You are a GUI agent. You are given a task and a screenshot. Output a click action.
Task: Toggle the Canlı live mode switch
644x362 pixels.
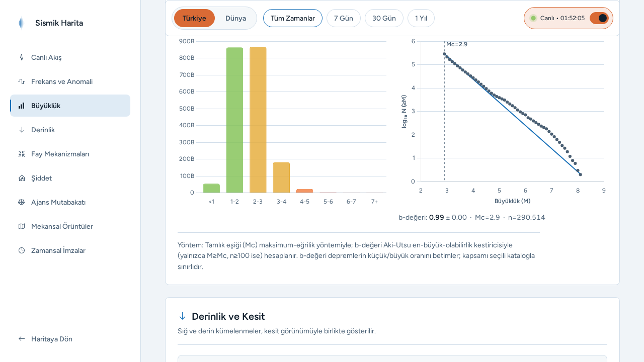599,18
